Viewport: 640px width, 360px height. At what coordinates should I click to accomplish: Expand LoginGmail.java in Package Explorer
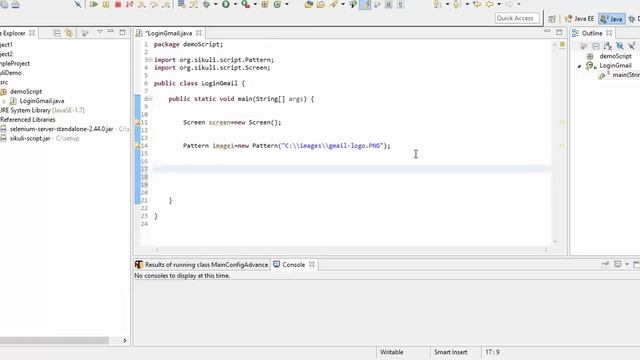(4, 101)
